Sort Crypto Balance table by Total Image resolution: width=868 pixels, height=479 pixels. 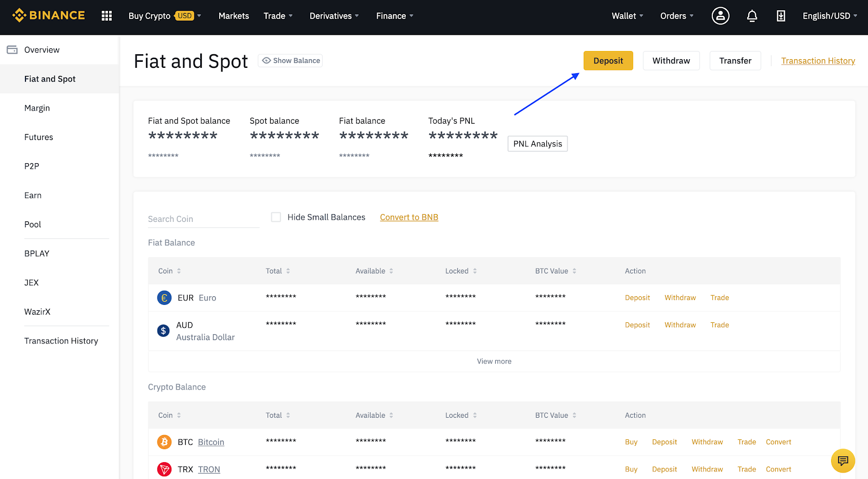[x=278, y=416]
